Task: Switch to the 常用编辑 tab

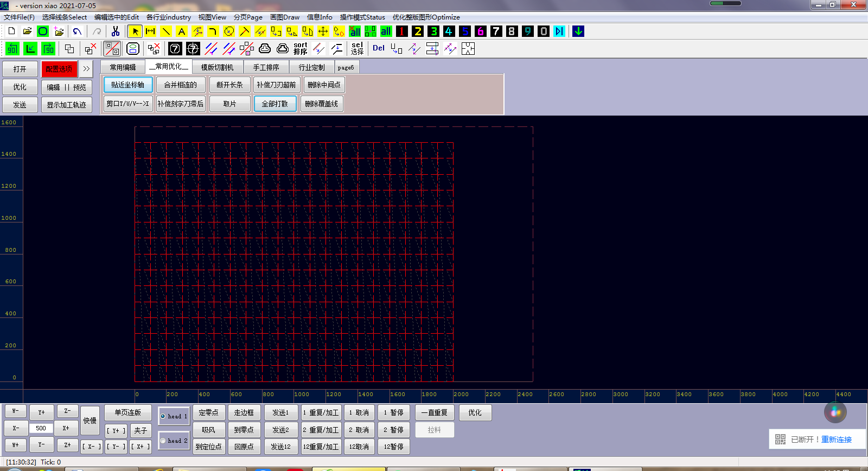Action: 123,67
